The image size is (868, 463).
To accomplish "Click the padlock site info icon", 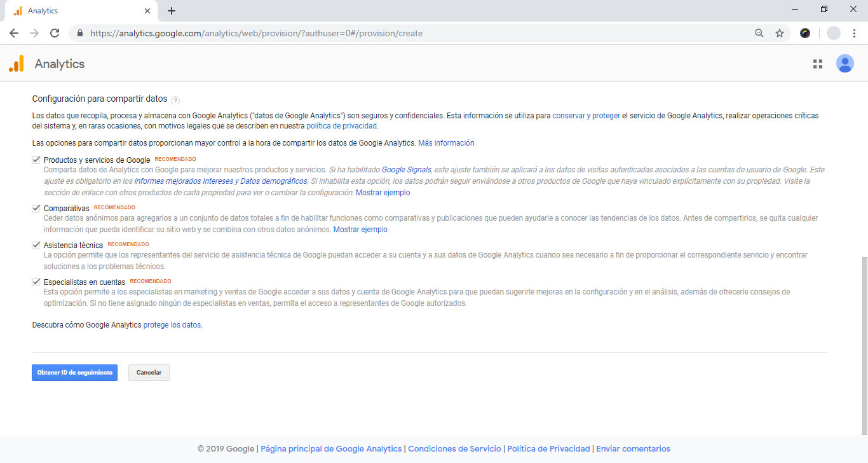I will click(x=80, y=33).
